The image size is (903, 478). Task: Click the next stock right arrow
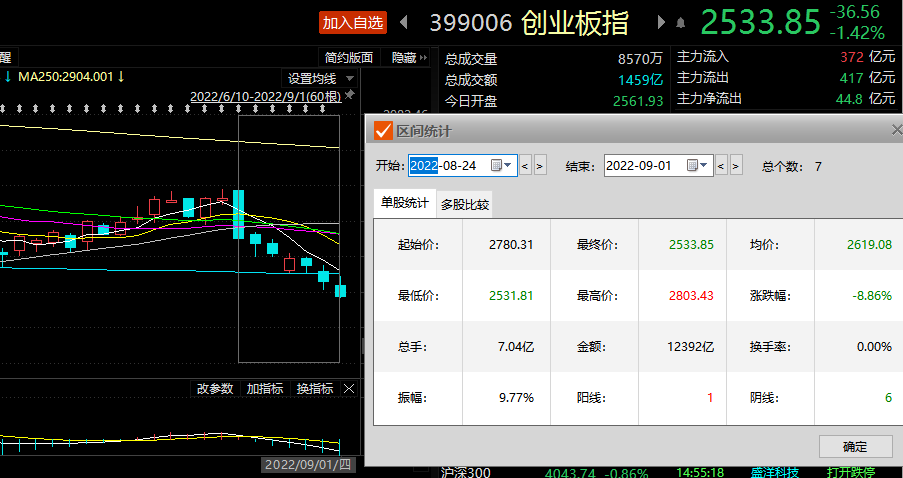[661, 21]
